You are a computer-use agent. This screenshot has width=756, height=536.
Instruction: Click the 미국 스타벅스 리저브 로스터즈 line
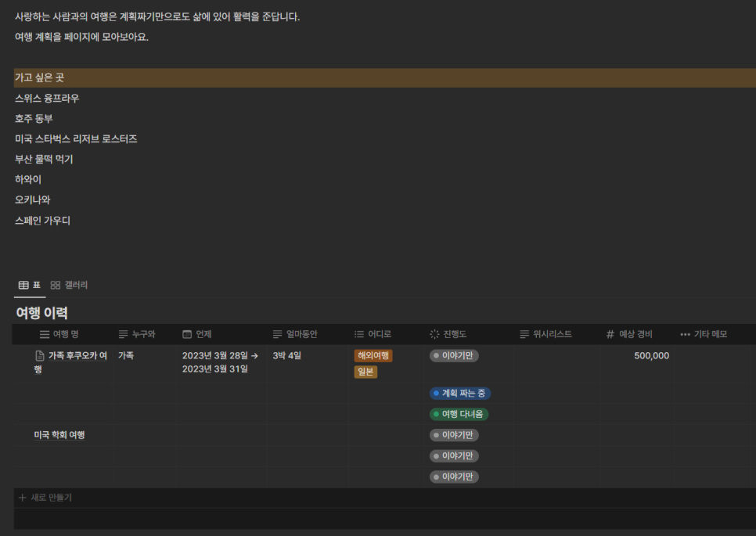pos(76,138)
